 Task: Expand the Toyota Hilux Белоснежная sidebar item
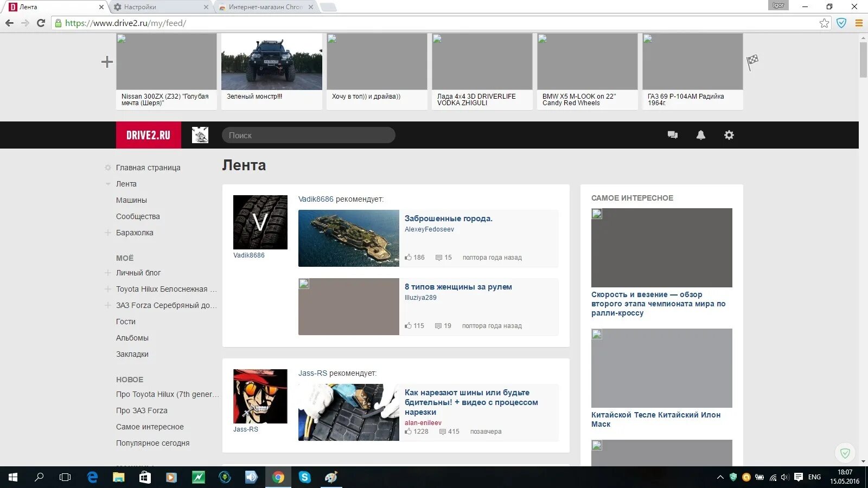[107, 289]
